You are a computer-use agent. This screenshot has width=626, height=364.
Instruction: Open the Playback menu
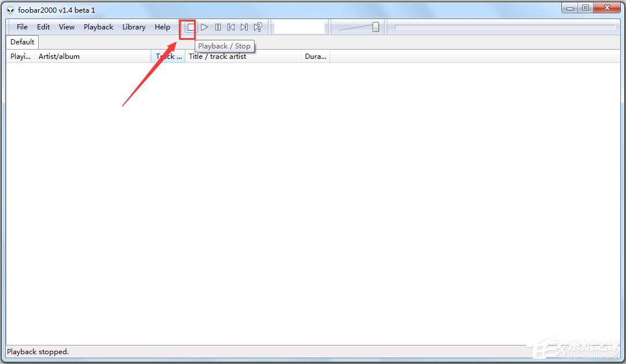tap(98, 27)
